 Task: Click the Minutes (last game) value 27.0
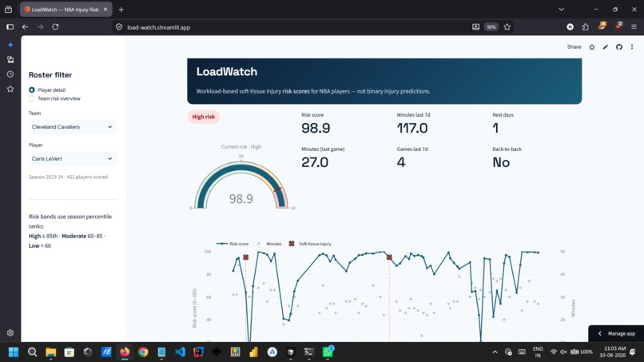(315, 162)
